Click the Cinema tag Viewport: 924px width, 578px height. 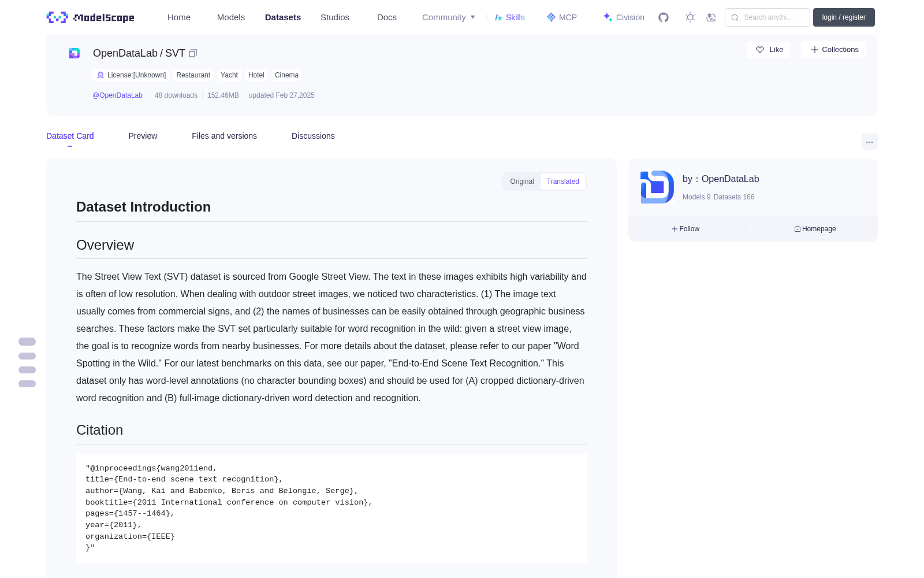pos(286,75)
